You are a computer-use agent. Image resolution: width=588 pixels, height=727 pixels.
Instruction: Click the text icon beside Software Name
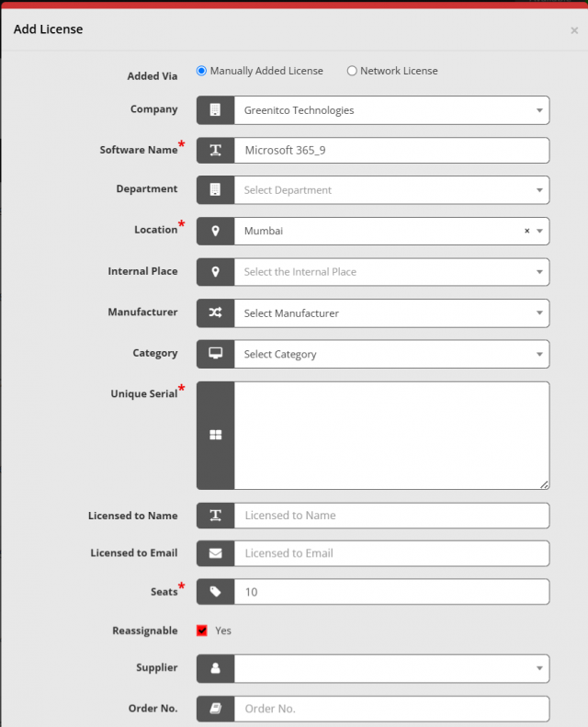point(215,150)
